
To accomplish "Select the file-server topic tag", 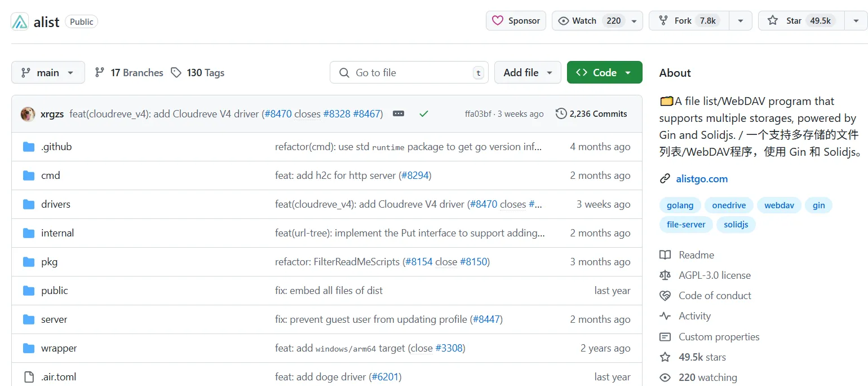I will [686, 225].
